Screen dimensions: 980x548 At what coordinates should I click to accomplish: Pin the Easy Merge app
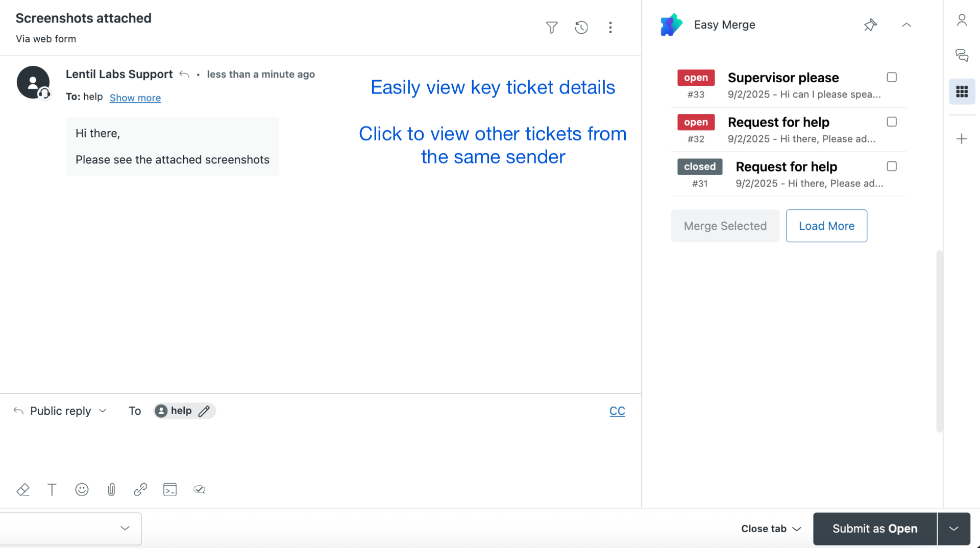coord(870,25)
